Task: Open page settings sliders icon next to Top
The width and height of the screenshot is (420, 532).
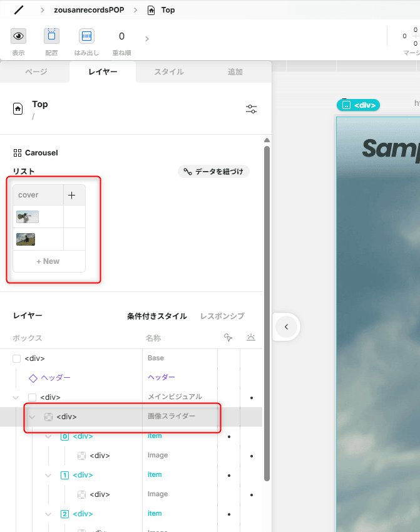Action: [x=251, y=109]
